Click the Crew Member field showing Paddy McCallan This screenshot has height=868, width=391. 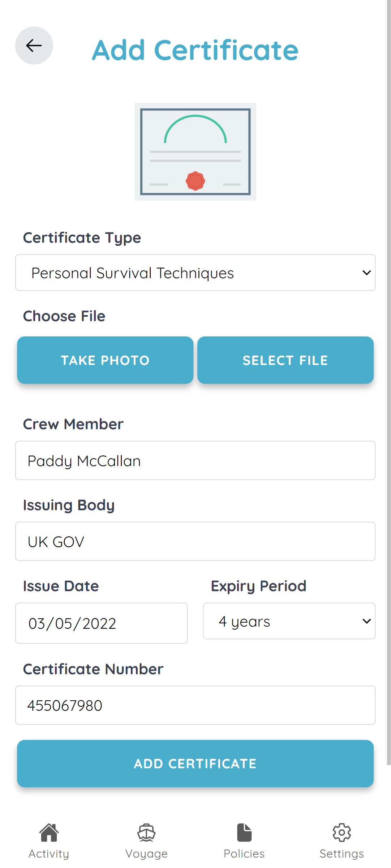pyautogui.click(x=195, y=460)
